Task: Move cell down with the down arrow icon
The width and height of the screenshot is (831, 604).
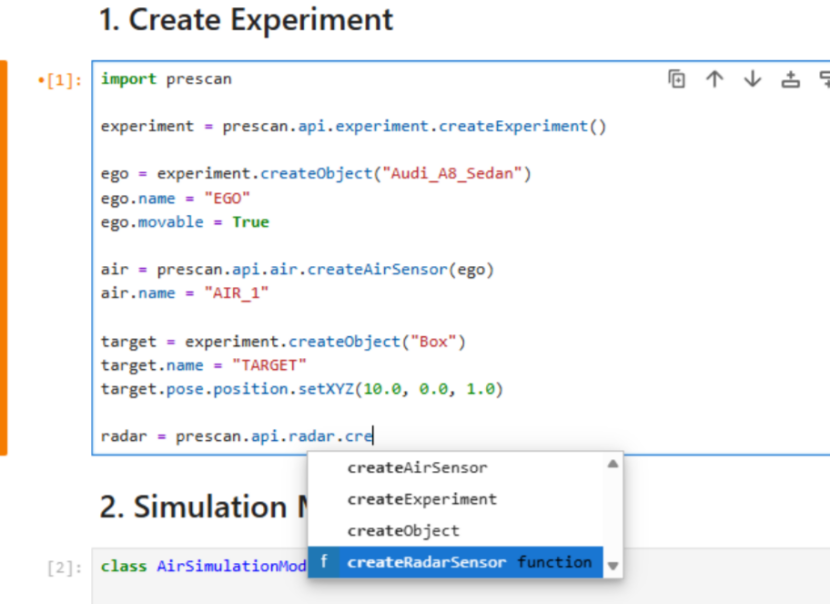Action: click(752, 79)
